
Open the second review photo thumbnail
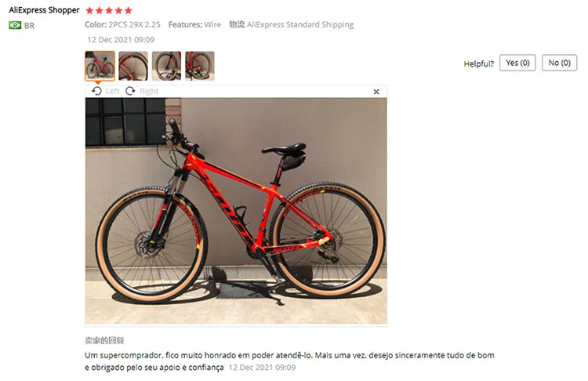point(133,66)
